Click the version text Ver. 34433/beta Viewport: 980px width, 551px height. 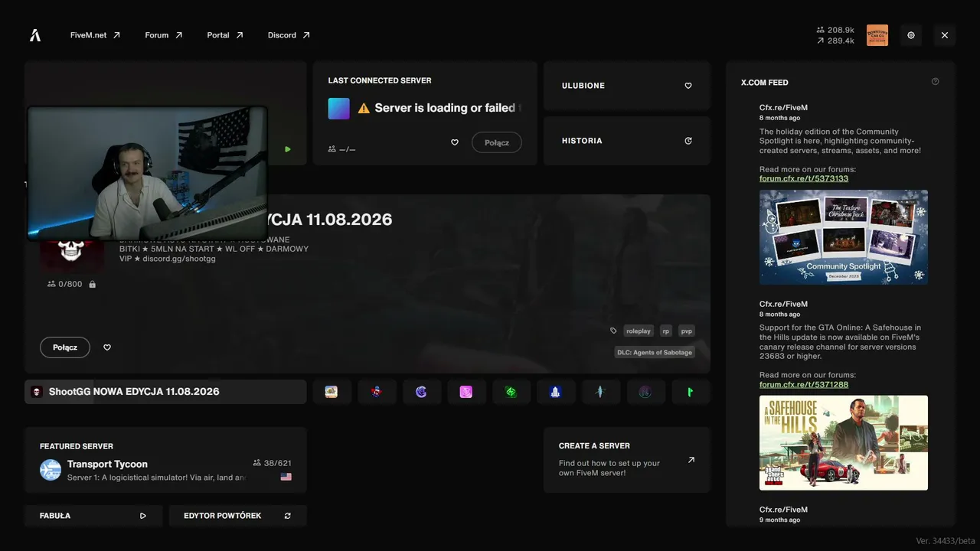[946, 541]
